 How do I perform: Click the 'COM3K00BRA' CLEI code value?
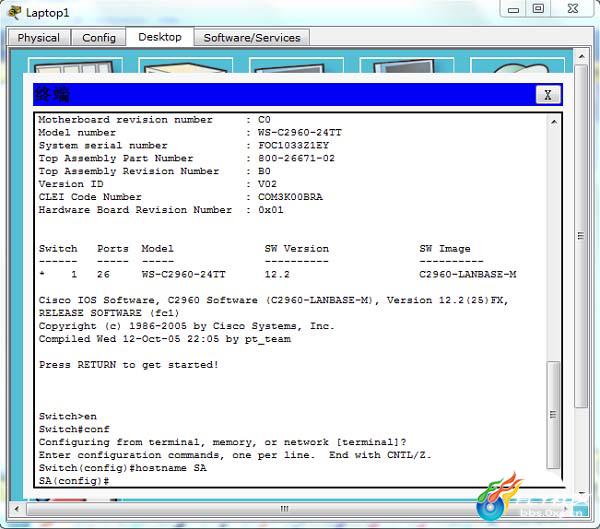[290, 197]
